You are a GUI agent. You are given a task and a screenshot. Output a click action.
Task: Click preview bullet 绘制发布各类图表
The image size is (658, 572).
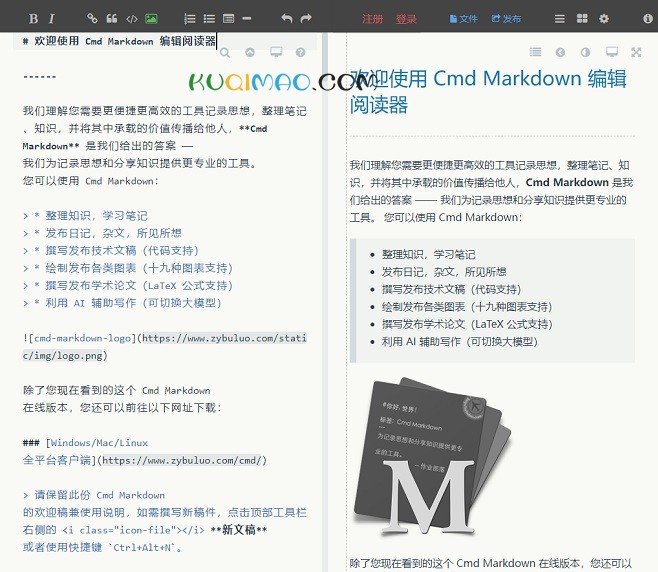[x=467, y=307]
